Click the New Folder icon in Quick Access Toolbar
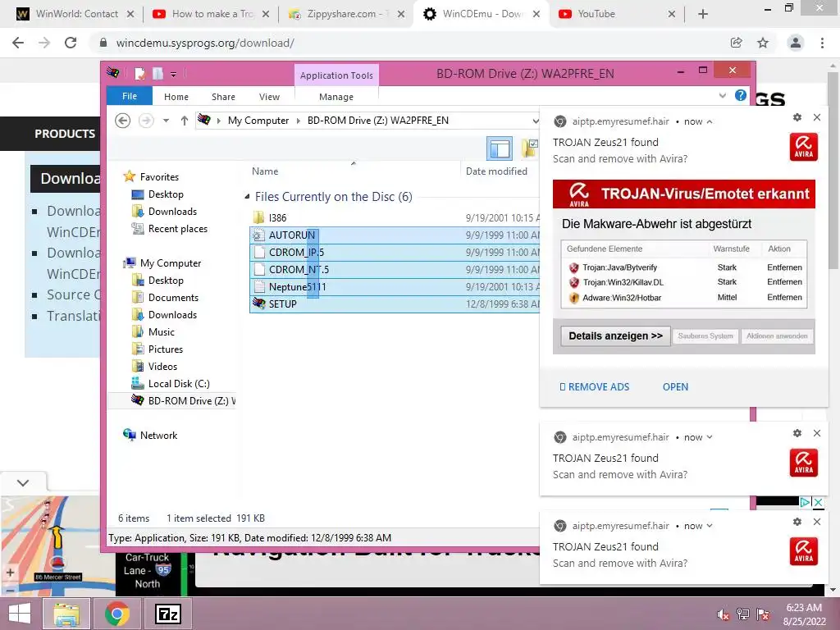This screenshot has height=630, width=840. pos(157,73)
